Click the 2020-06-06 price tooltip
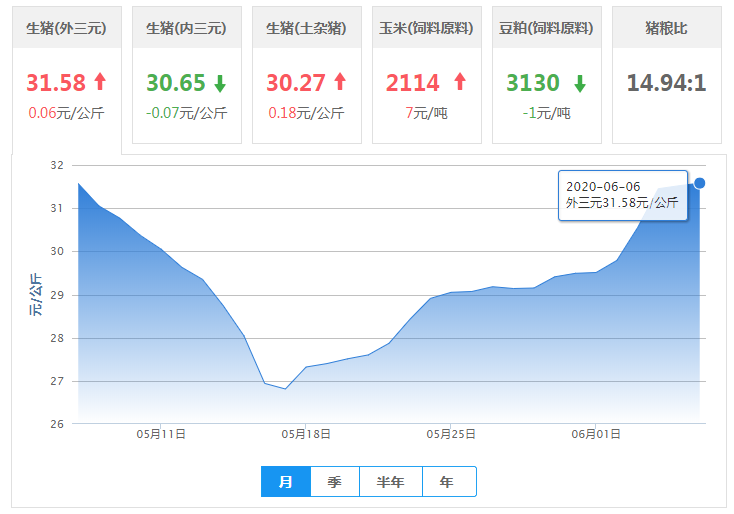This screenshot has width=734, height=514. click(x=622, y=195)
